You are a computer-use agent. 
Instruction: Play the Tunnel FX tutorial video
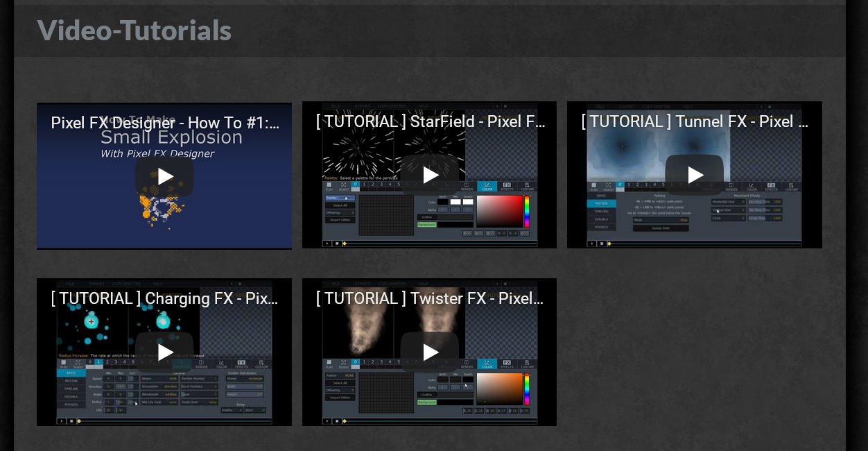coord(695,175)
